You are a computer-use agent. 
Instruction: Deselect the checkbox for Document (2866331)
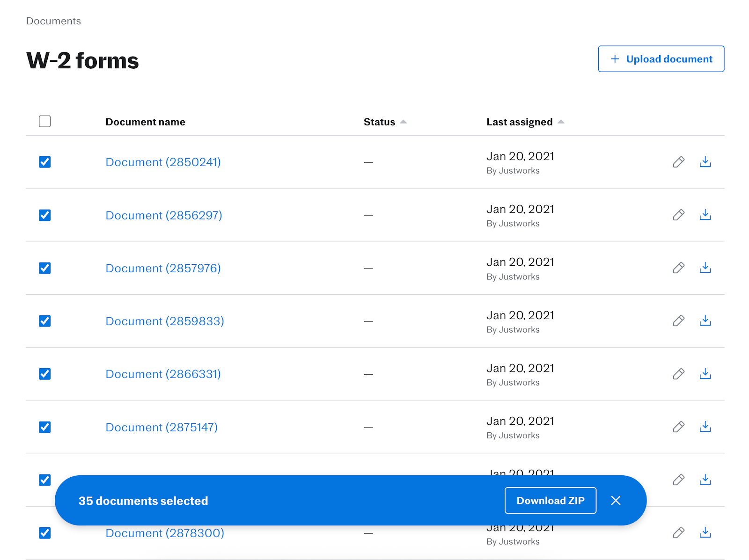44,374
